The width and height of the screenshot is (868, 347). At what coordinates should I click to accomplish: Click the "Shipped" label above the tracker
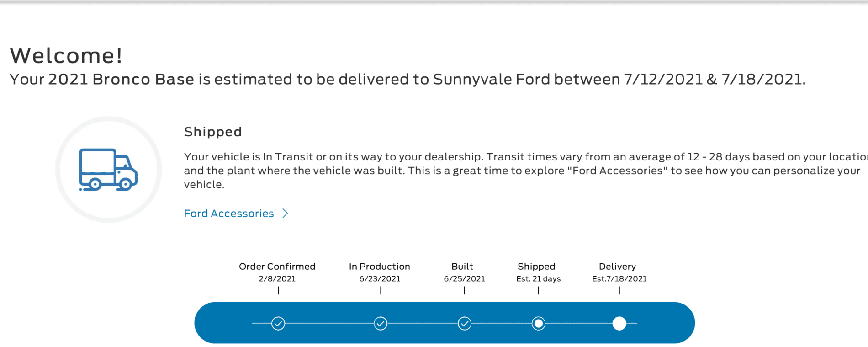point(537,267)
